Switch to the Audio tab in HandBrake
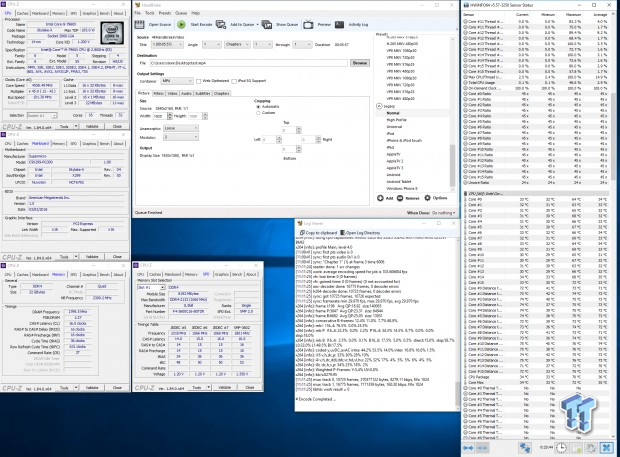Screen dimensions: 620x457 click(x=186, y=94)
